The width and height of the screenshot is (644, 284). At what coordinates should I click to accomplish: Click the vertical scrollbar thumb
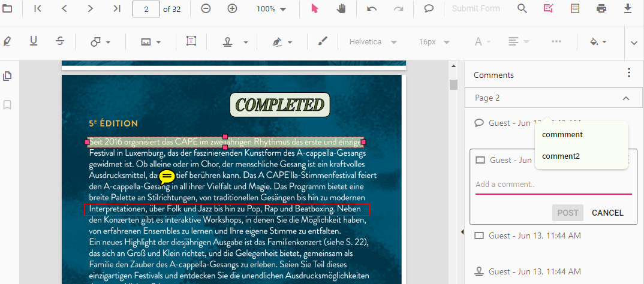tap(453, 84)
